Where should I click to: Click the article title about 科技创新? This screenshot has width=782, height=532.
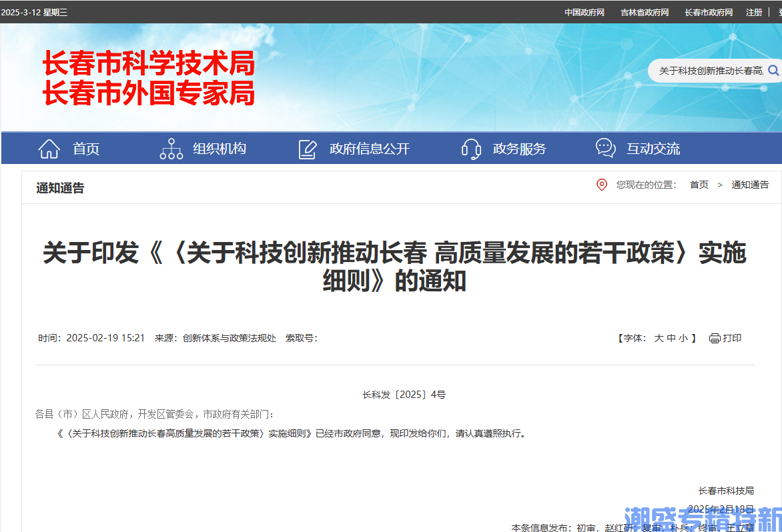394,267
